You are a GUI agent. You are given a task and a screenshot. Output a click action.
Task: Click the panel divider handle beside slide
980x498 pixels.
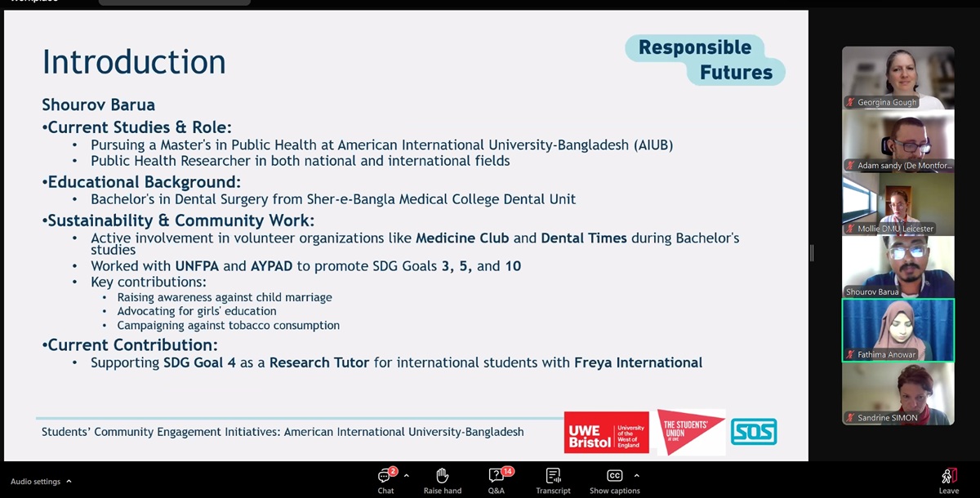812,253
